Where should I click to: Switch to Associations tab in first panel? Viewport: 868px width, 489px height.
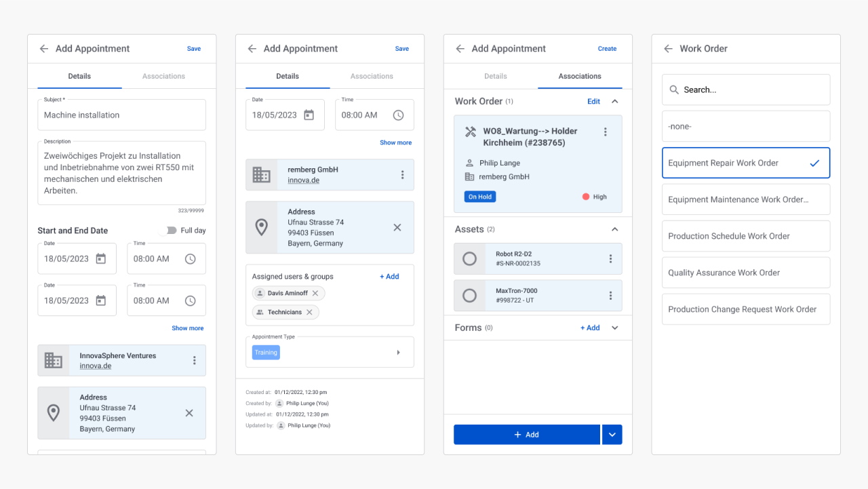pos(163,76)
